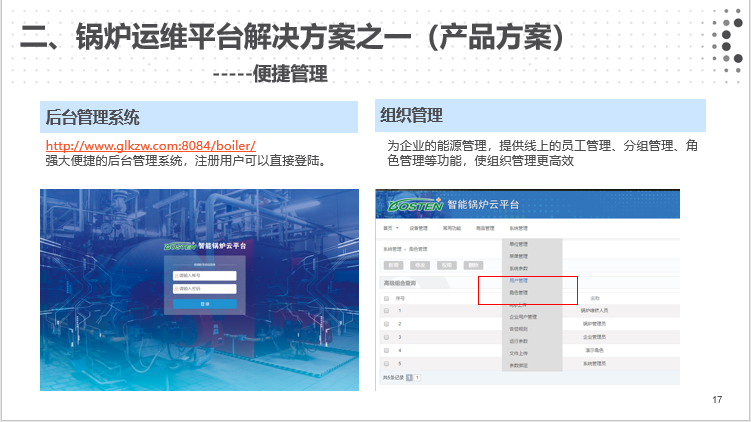Click the 删除 button in the toolbar

click(472, 266)
